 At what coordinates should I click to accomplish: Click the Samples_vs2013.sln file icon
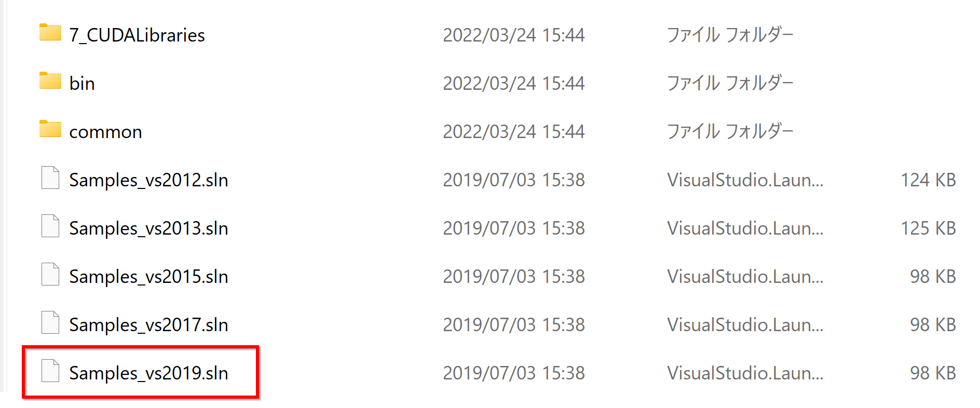point(50,226)
